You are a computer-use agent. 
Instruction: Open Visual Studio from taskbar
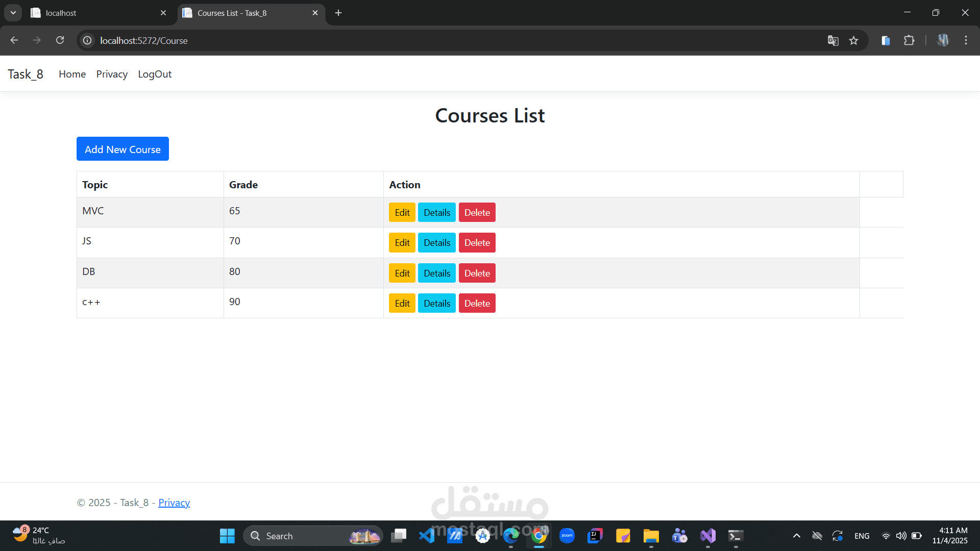pyautogui.click(x=707, y=536)
